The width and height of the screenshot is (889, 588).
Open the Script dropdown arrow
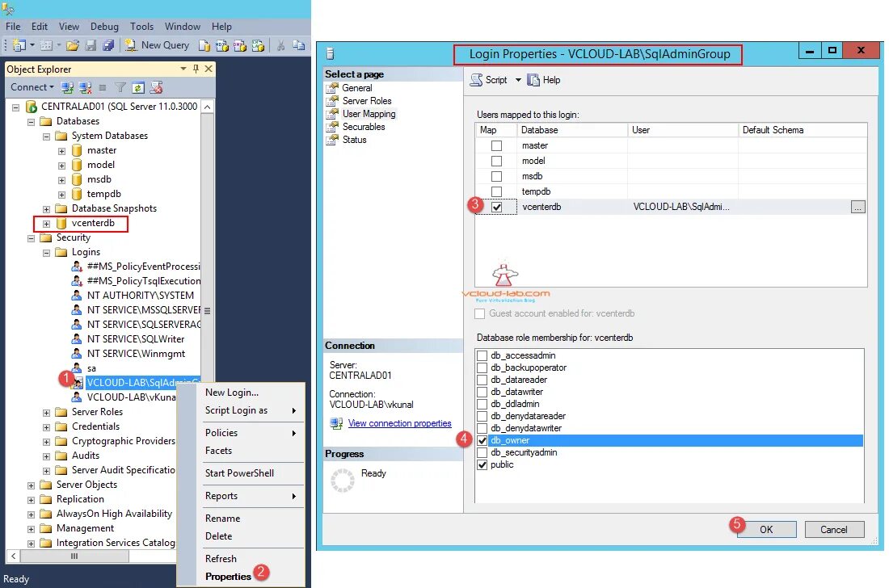[518, 79]
